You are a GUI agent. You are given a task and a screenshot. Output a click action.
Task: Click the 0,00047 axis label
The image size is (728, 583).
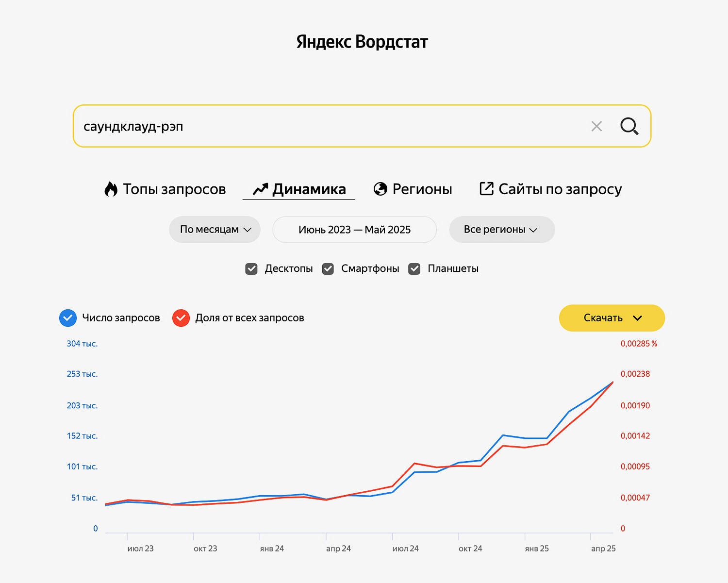(635, 498)
